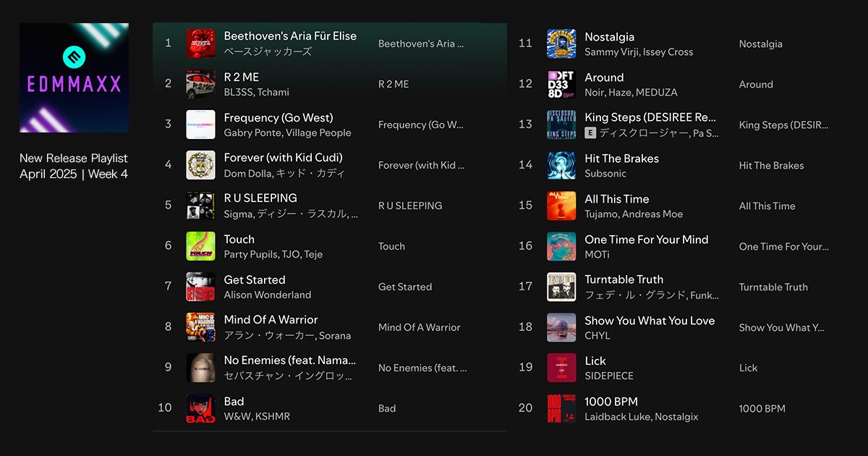Click Show You What You Love artwork
868x456 pixels.
click(561, 327)
